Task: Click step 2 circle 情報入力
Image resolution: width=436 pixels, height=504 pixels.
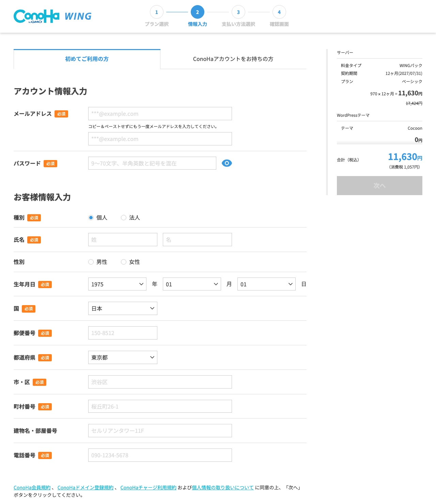Action: pyautogui.click(x=198, y=12)
